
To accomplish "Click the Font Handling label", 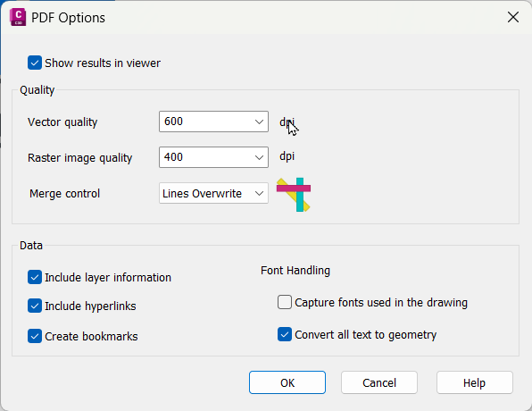I will 295,271.
